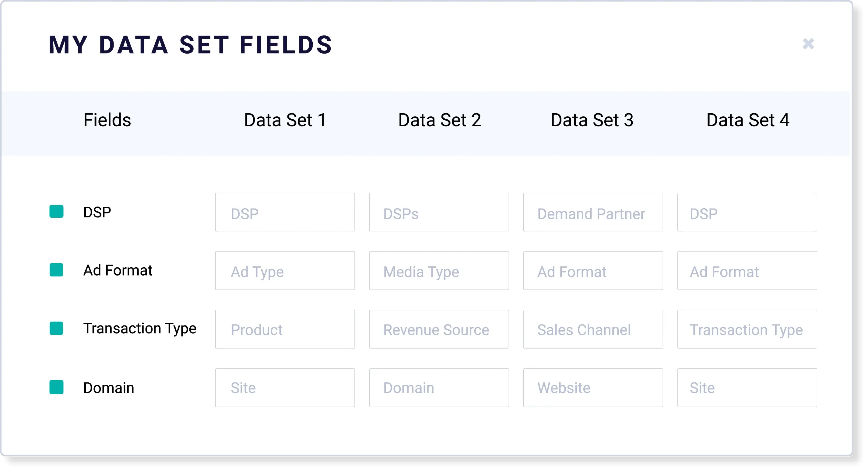Toggle the teal checkbox beside Domain
Screen dimensions: 868x471
click(57, 387)
